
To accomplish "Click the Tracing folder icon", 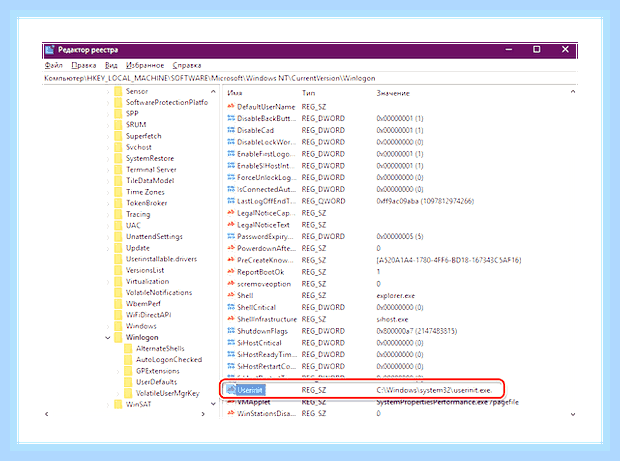I will [118, 214].
